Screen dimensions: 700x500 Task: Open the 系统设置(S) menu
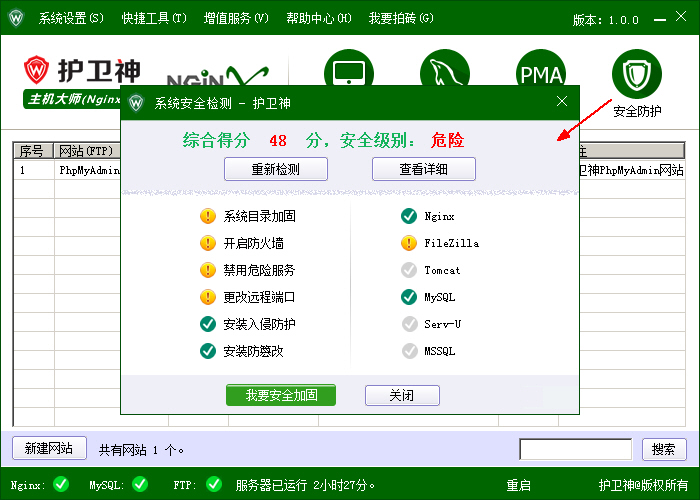(x=71, y=18)
